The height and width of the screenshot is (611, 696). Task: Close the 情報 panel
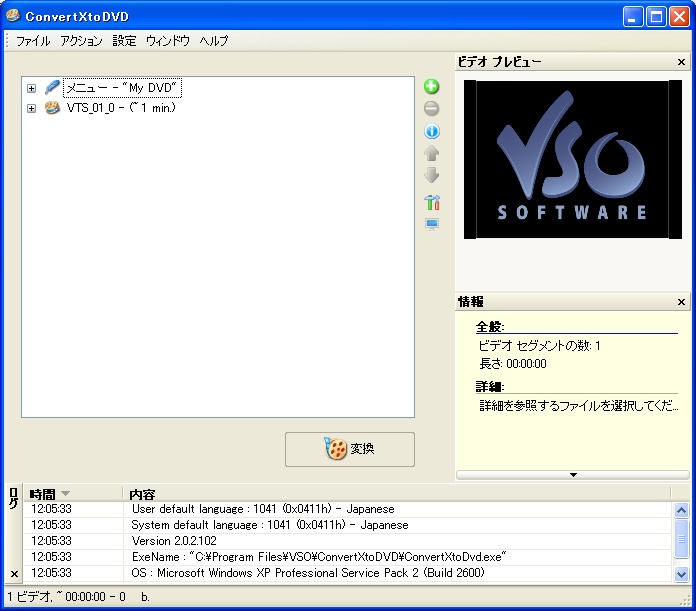tap(681, 302)
